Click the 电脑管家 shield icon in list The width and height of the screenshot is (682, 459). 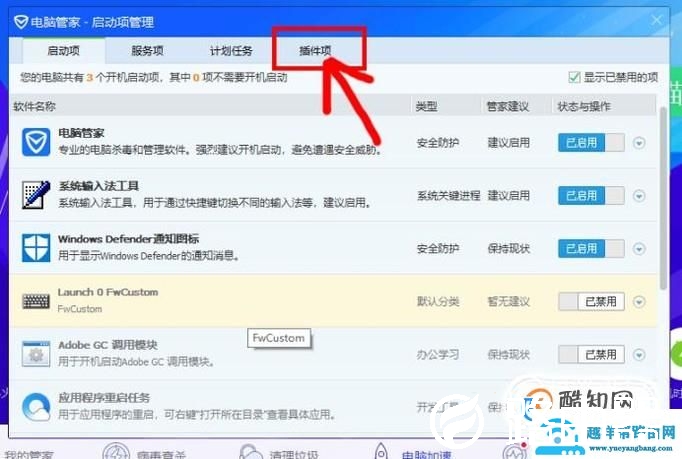[36, 142]
